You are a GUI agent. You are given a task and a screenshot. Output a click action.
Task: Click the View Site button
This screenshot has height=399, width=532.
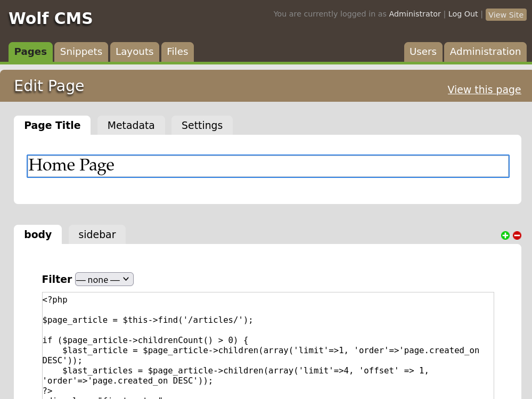coord(506,15)
